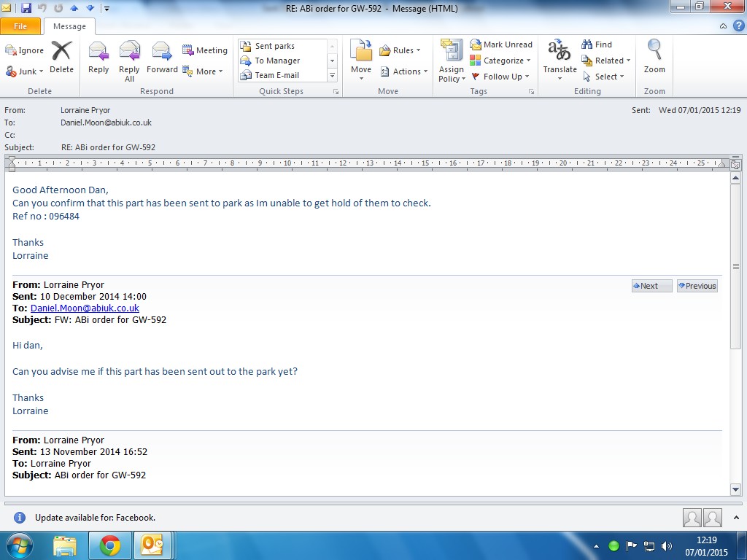Launch Google Chrome from the taskbar
Viewport: 747px width, 560px height.
click(110, 546)
